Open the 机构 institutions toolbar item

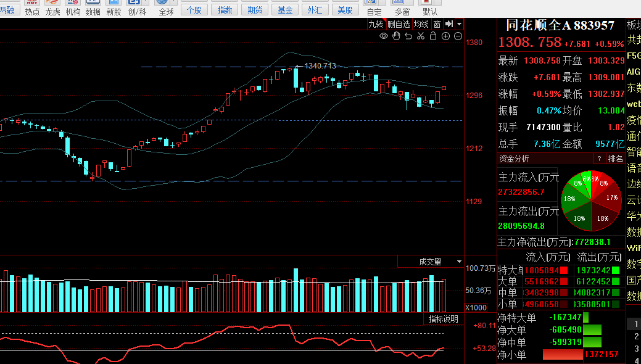73,8
